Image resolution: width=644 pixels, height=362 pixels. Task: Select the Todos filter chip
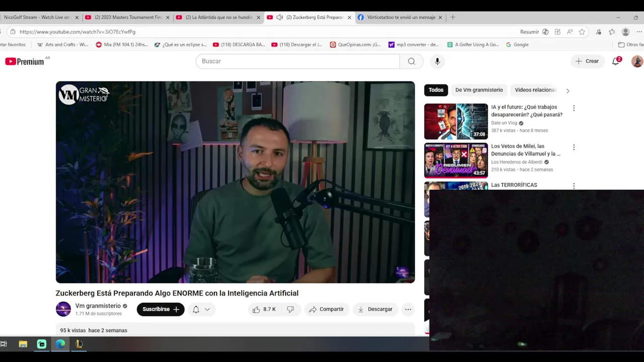[x=436, y=90]
